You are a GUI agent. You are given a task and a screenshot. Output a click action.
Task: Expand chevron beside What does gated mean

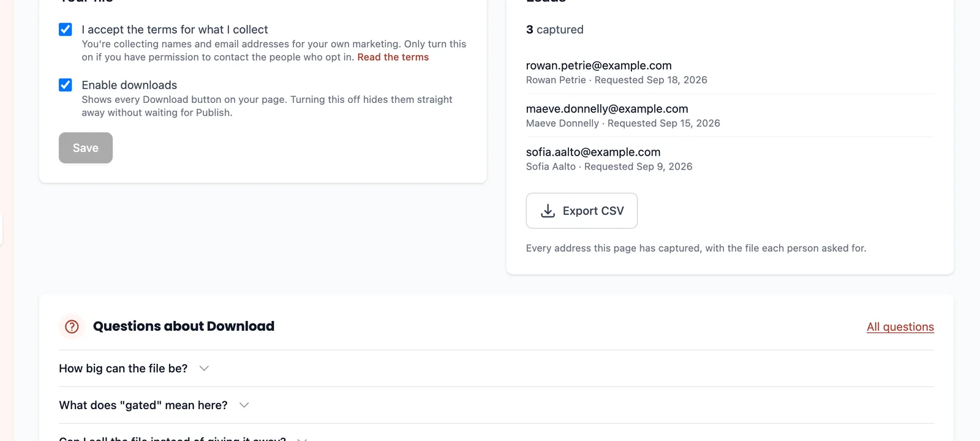click(244, 405)
